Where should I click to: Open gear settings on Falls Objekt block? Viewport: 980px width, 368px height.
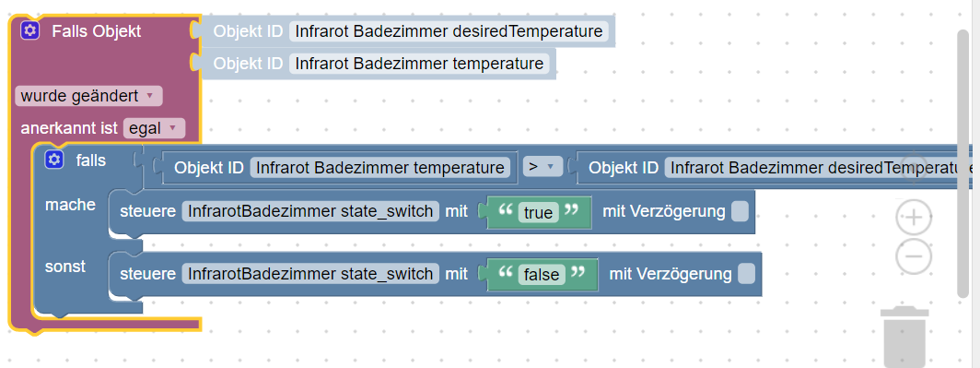(30, 30)
